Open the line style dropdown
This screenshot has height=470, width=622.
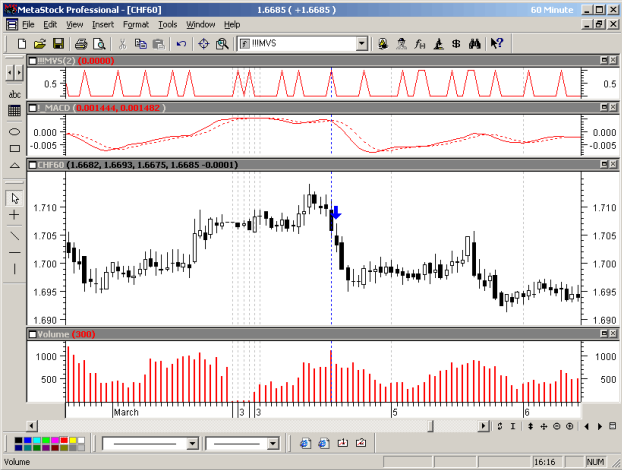click(x=192, y=443)
